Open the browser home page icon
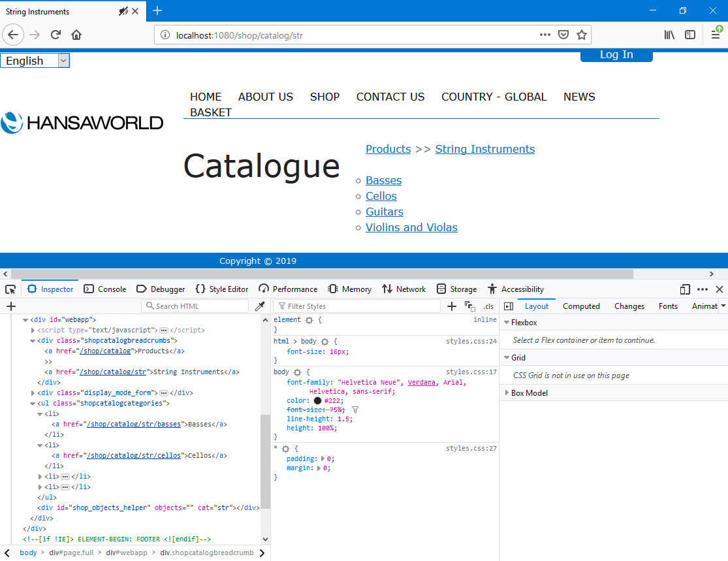The width and height of the screenshot is (728, 561). pyautogui.click(x=76, y=35)
